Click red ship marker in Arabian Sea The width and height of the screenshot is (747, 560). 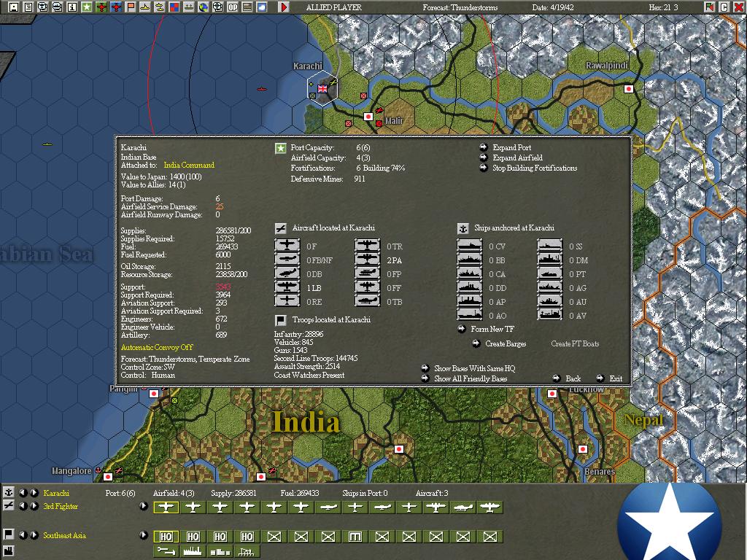point(261,89)
